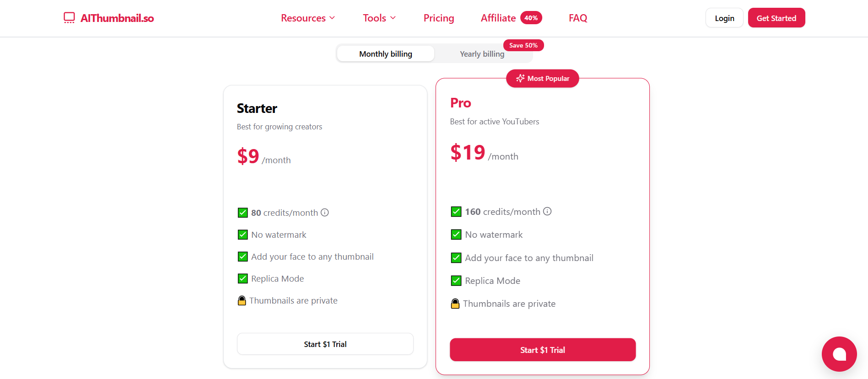This screenshot has width=868, height=379.
Task: Go to the Pricing menu item
Action: tap(438, 18)
